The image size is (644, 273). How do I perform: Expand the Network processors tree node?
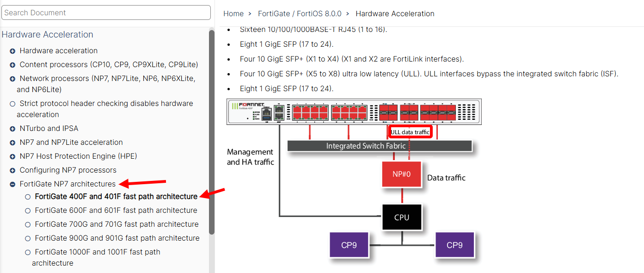click(12, 79)
